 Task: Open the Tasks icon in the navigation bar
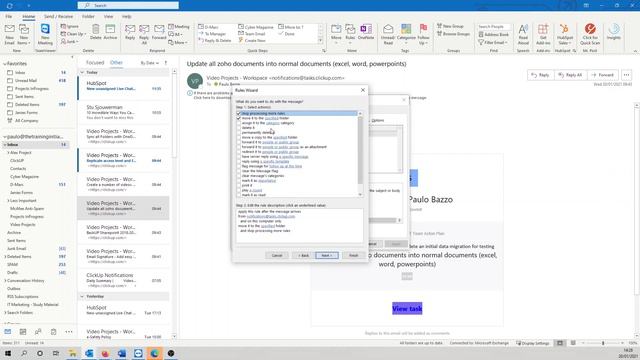click(x=53, y=331)
